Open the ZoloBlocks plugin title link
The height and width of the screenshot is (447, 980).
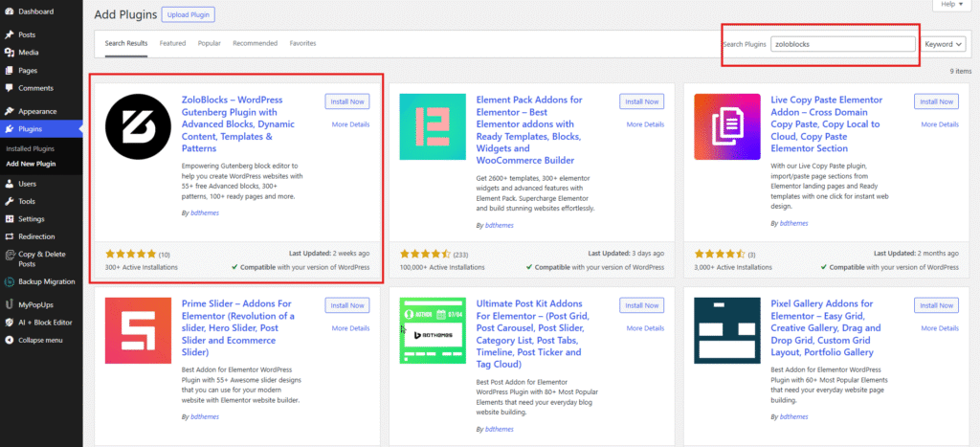pos(238,124)
